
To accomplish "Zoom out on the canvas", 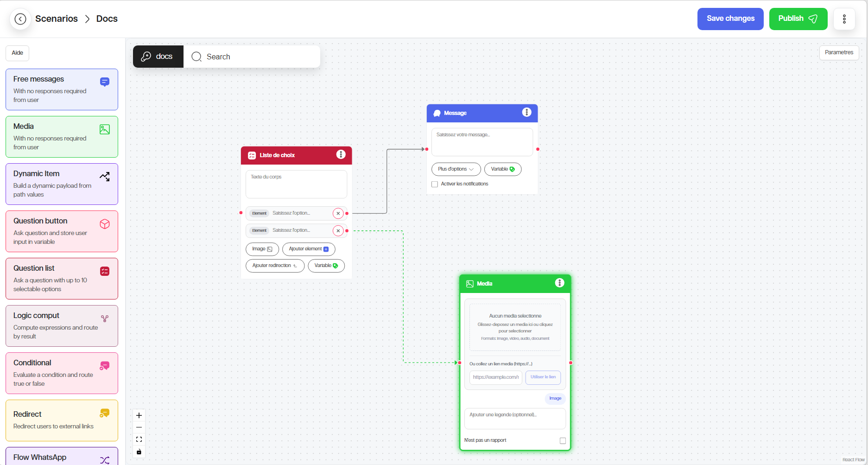I will click(x=139, y=427).
